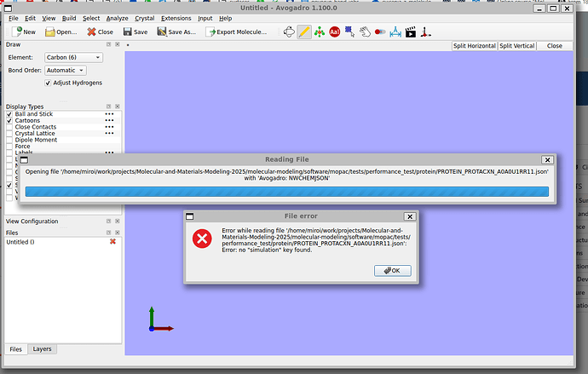588x374 pixels.
Task: Remove Untitled file via red X
Action: click(112, 242)
